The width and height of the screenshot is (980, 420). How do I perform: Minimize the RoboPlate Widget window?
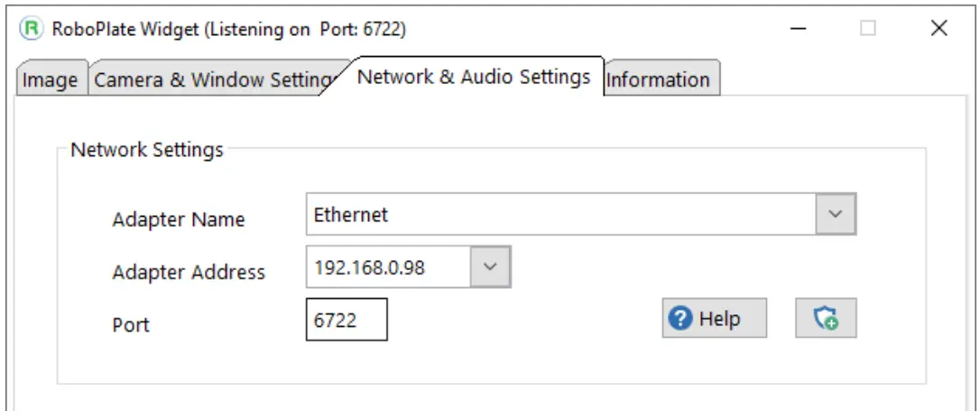point(799,29)
